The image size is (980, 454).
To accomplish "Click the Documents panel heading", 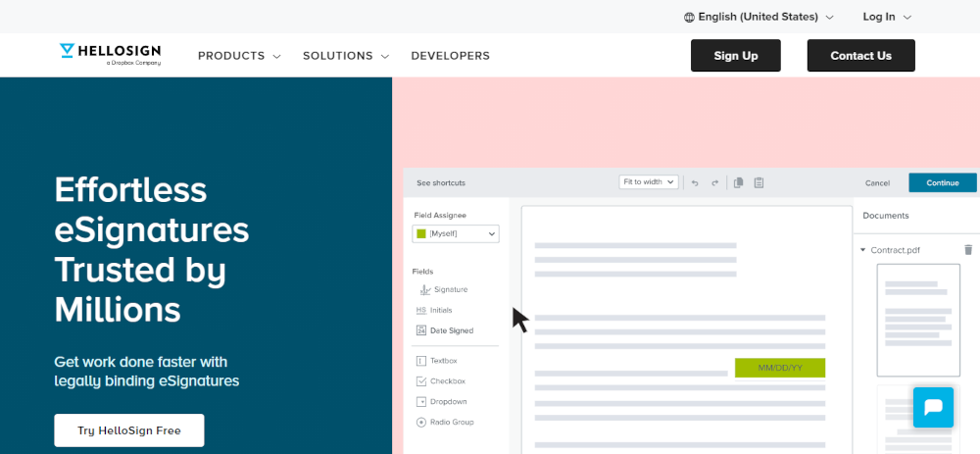I will pos(886,216).
